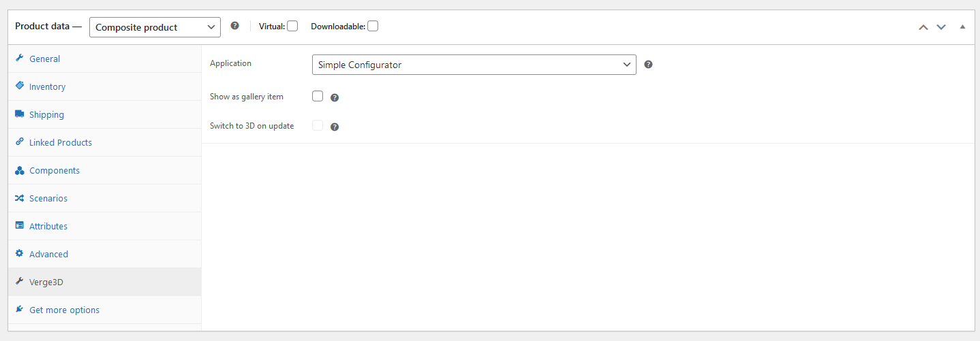Viewport: 980px width, 341px height.
Task: Switch to the Verge3D tab
Action: [x=46, y=282]
